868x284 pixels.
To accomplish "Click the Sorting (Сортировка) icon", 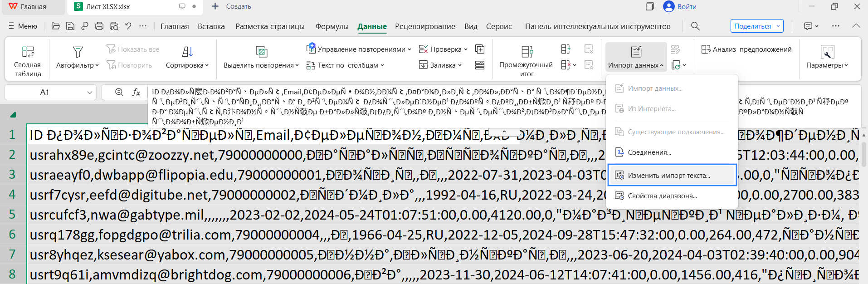I will pos(187,52).
